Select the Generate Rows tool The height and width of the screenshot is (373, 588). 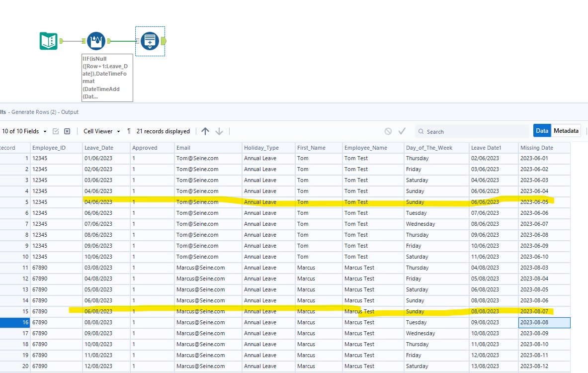coord(150,41)
